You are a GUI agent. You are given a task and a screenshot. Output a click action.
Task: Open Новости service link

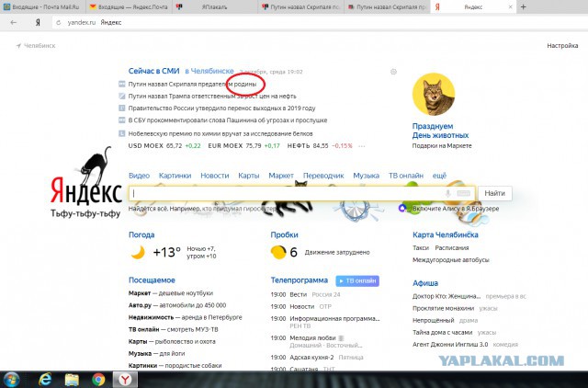(x=214, y=176)
